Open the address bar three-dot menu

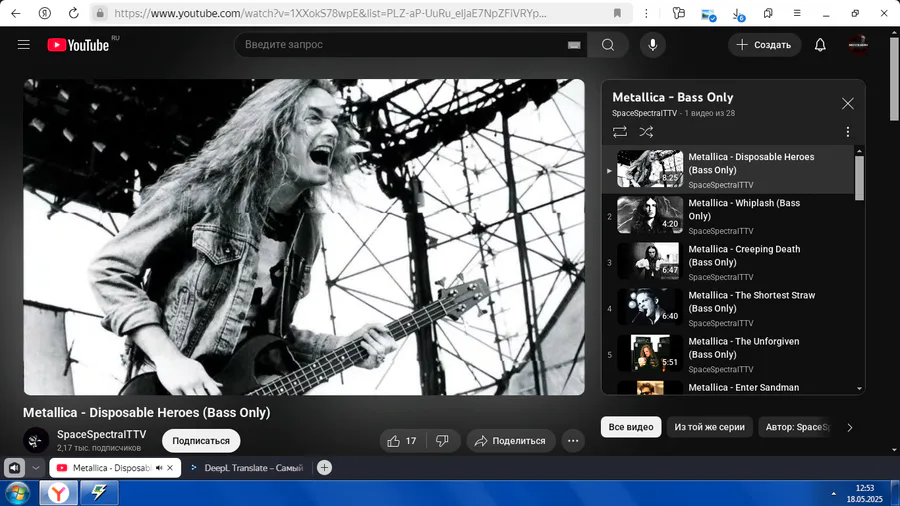point(646,13)
